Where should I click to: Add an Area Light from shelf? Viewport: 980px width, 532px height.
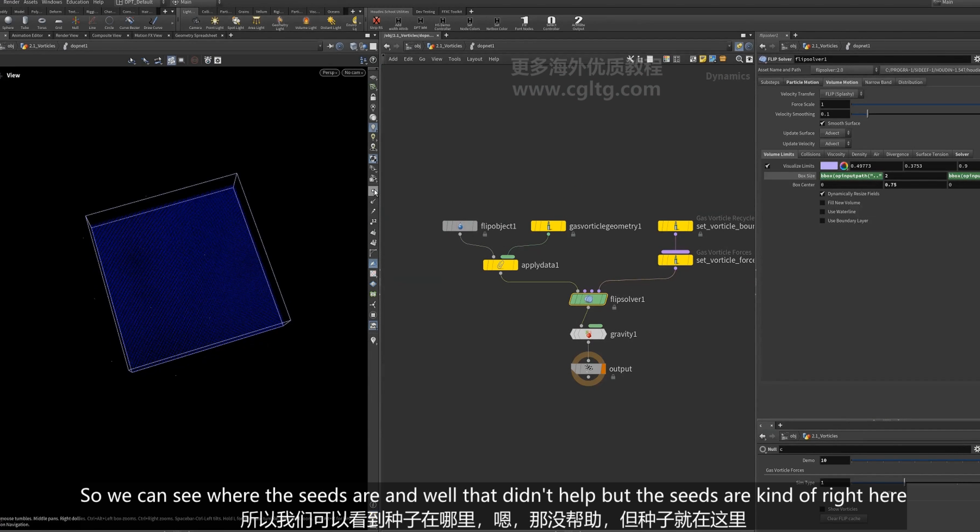pos(256,22)
